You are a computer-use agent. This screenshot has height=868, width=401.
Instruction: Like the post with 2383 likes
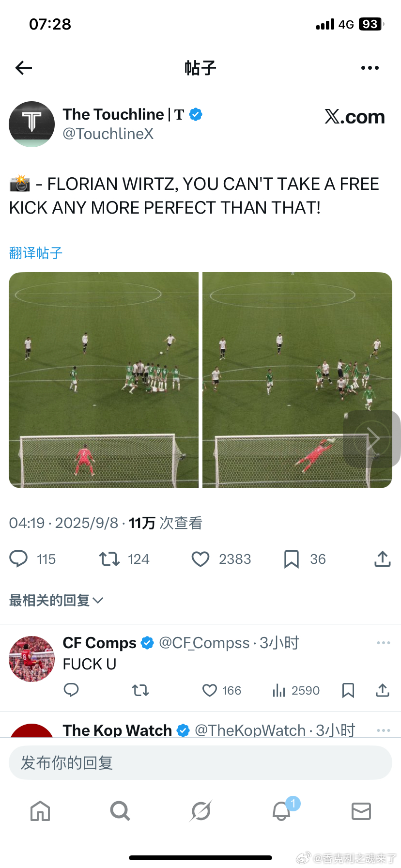pyautogui.click(x=200, y=559)
